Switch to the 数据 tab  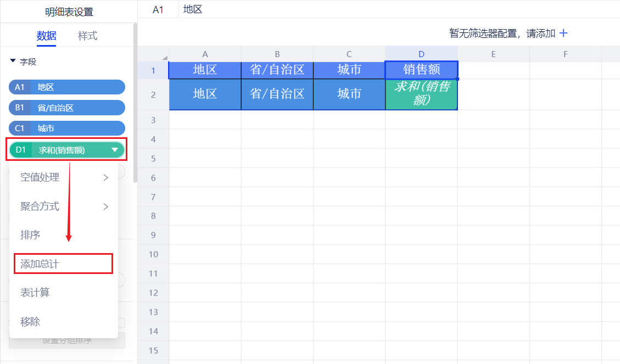(46, 36)
